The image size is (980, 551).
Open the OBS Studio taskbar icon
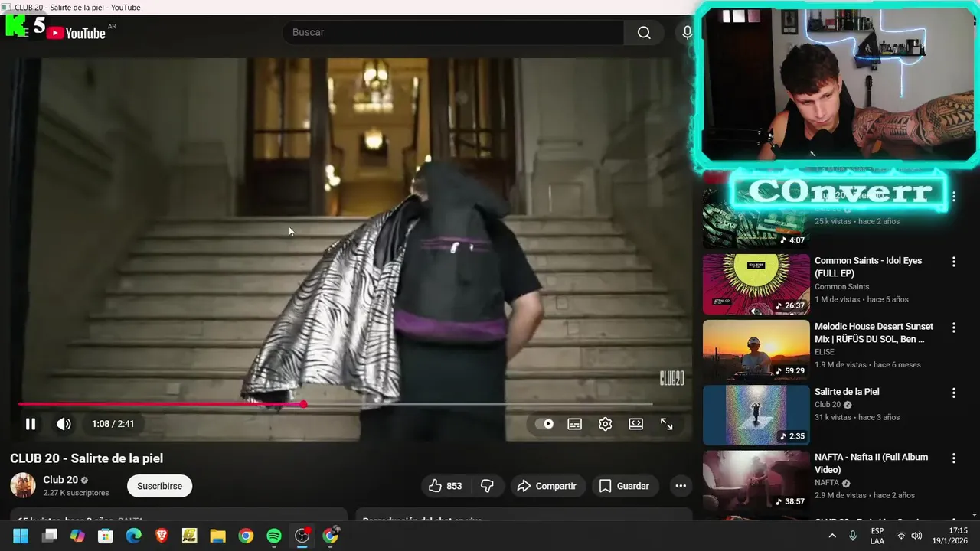(x=302, y=536)
